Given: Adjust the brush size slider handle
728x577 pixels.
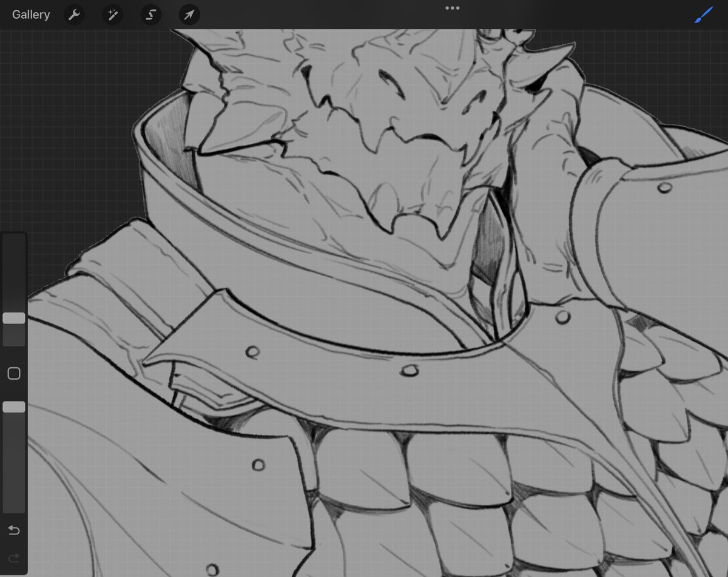Looking at the screenshot, I should (x=14, y=317).
